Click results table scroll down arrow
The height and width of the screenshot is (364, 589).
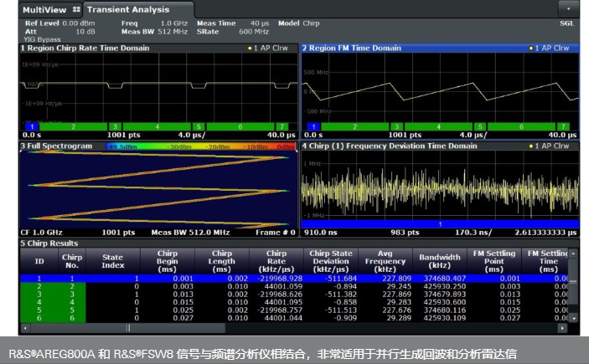click(x=573, y=318)
